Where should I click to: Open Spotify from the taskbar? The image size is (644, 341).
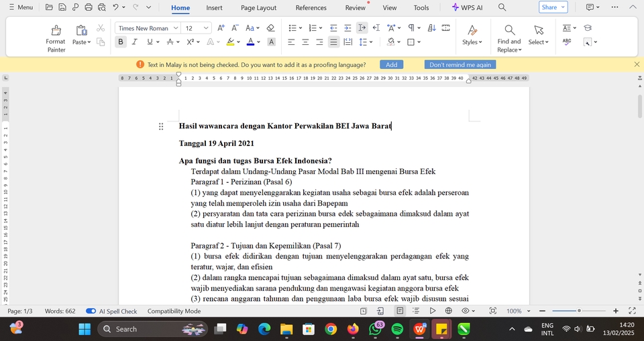397,329
